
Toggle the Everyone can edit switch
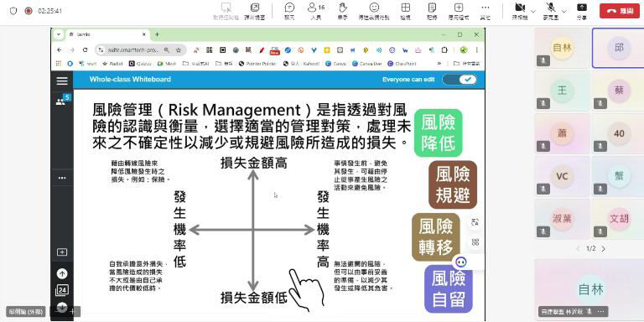point(460,80)
